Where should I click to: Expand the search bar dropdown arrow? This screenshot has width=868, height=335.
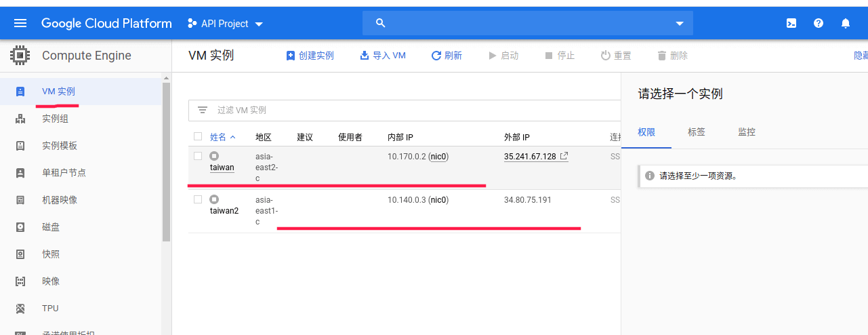[x=680, y=24]
